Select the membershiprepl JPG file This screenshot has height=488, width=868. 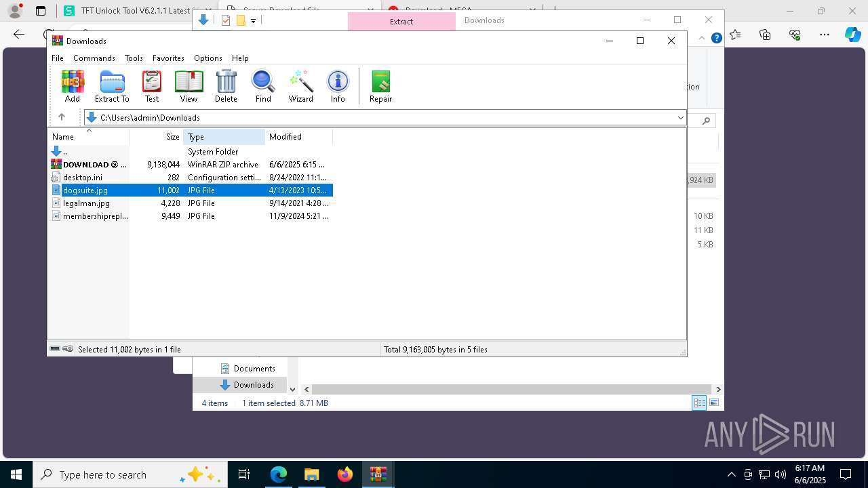click(x=191, y=216)
